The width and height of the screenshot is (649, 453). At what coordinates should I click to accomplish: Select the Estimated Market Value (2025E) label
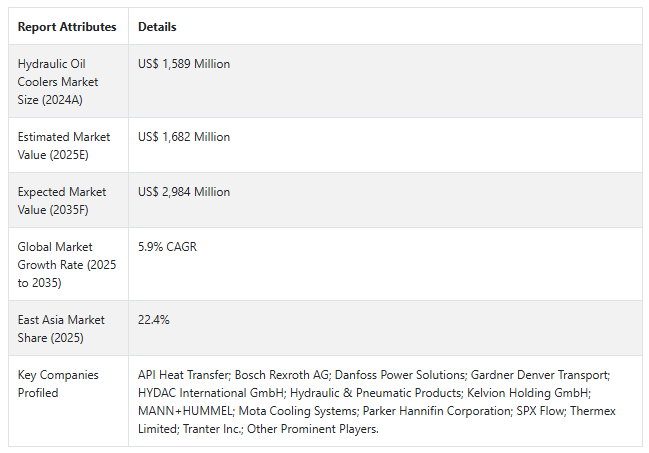[64, 145]
